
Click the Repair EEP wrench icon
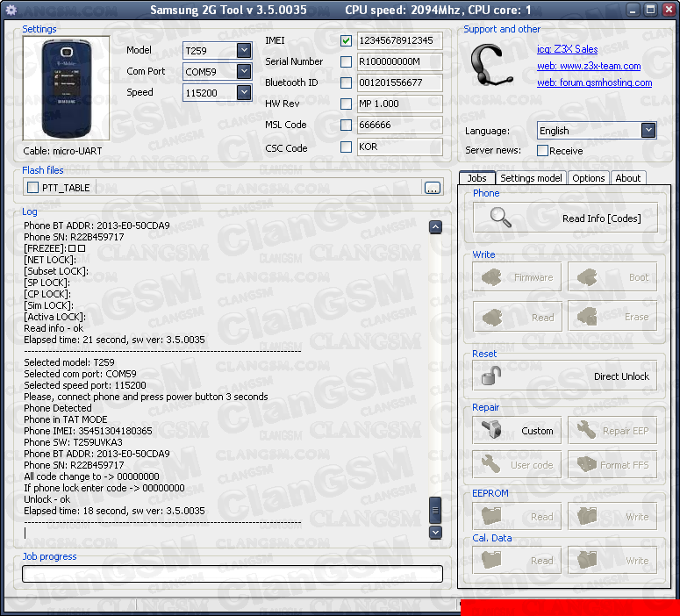tap(586, 430)
